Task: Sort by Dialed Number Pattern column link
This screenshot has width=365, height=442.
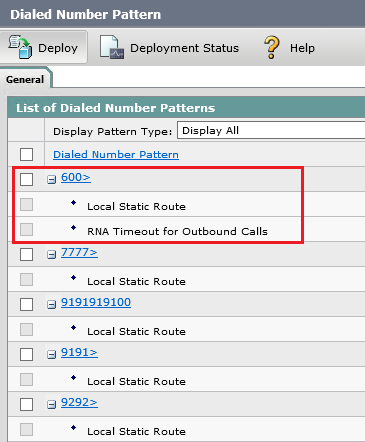Action: tap(116, 155)
